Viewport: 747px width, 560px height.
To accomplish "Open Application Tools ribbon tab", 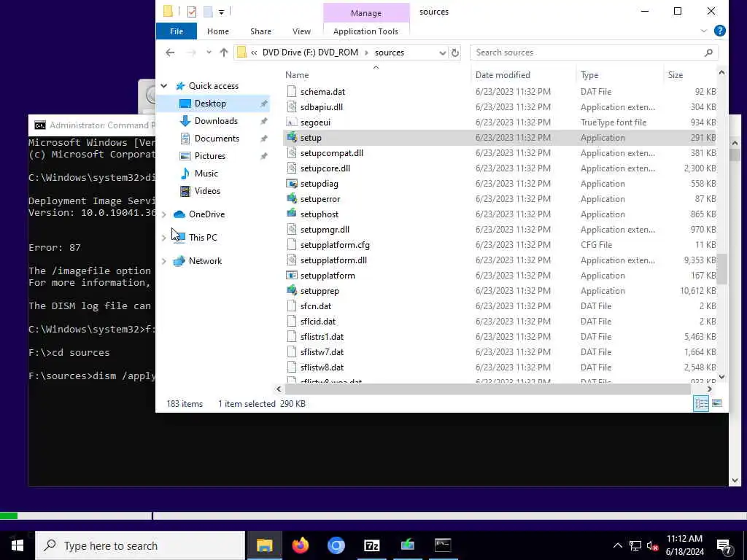I will pyautogui.click(x=365, y=31).
